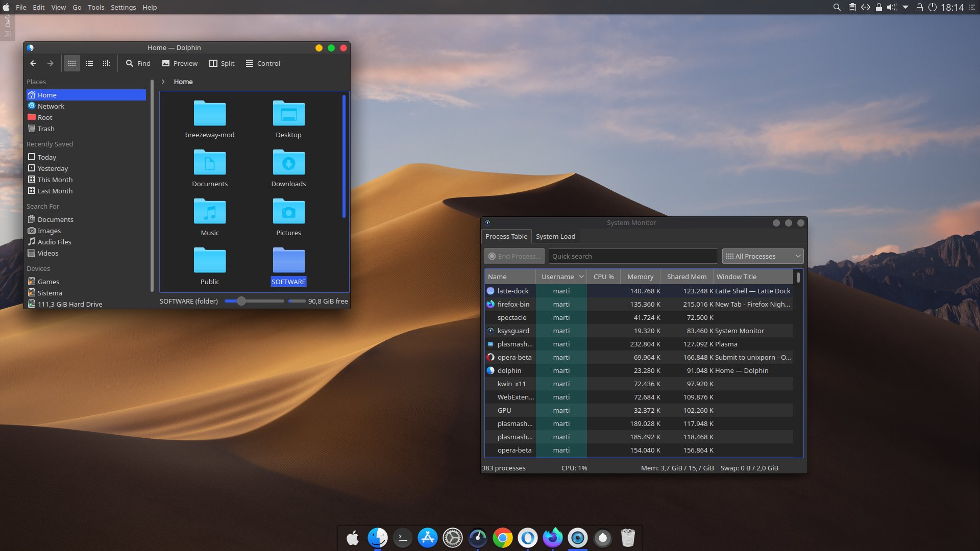This screenshot has height=551, width=980.
Task: Select the compact view mode icon
Action: pos(106,63)
